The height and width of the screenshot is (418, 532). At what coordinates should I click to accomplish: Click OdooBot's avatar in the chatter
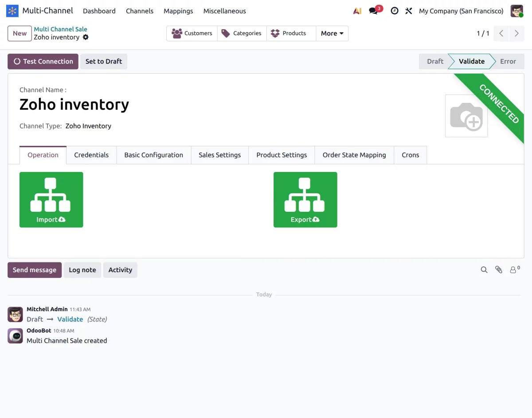click(x=15, y=336)
